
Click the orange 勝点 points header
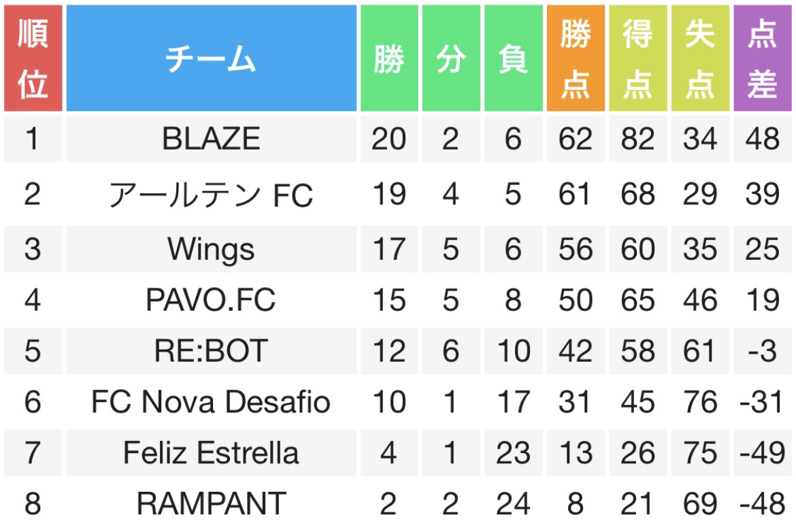[x=576, y=59]
